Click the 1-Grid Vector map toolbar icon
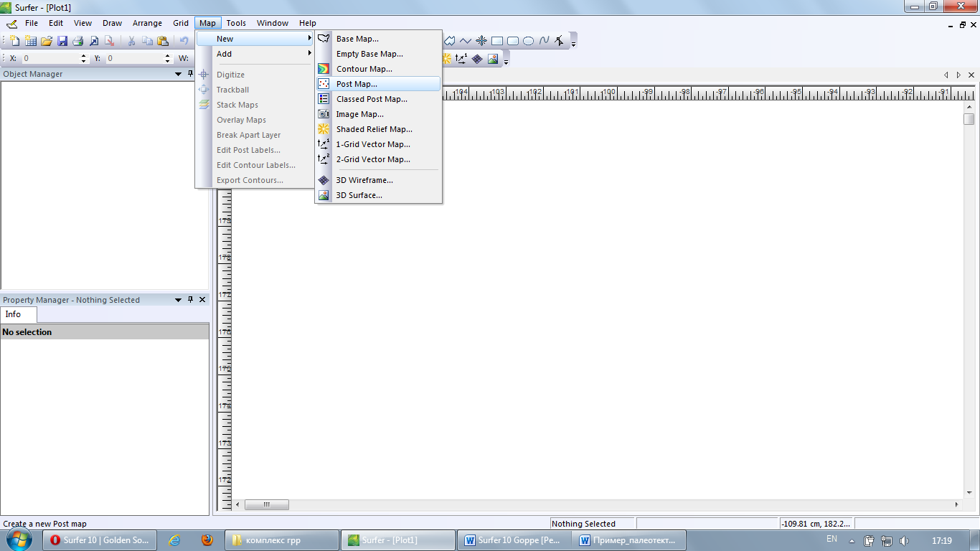This screenshot has width=980, height=551. [461, 59]
